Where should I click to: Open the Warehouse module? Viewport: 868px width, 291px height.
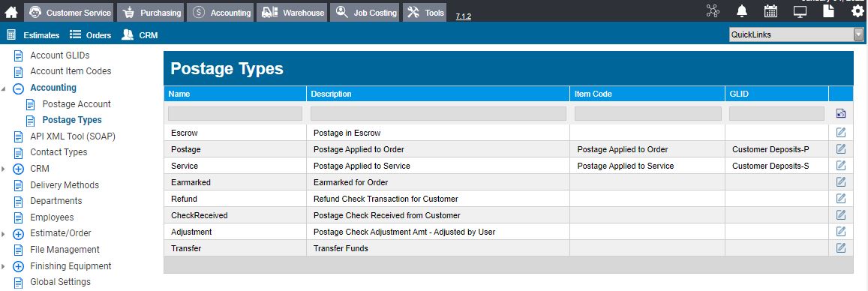(292, 12)
